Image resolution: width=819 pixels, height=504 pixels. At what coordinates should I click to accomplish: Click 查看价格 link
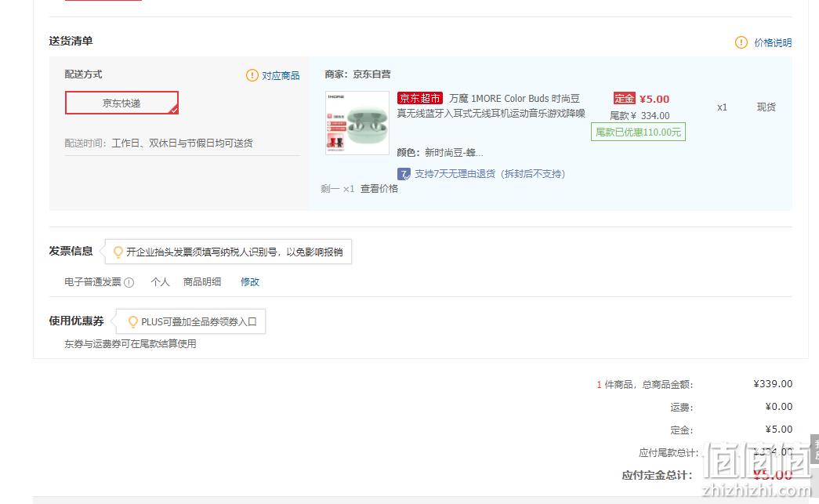coord(379,189)
